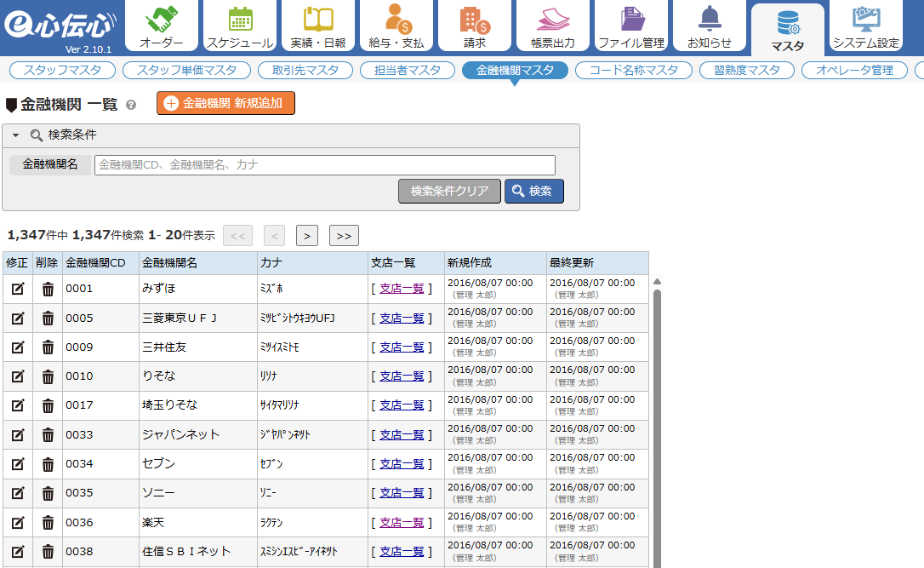The height and width of the screenshot is (568, 924).
Task: Open the 給与・支払 menu
Action: [396, 26]
